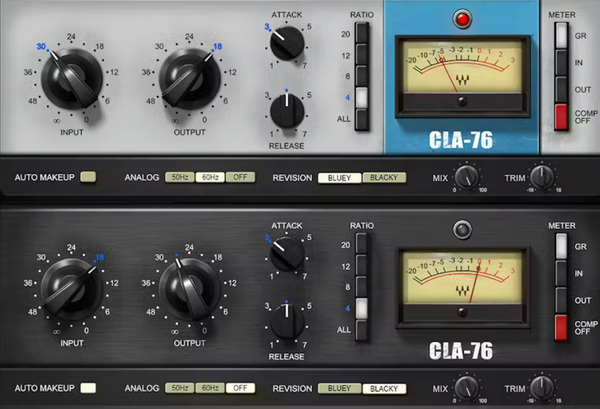The width and height of the screenshot is (600, 409).
Task: Click the unlit power LED on Blacky unit
Action: [x=462, y=230]
